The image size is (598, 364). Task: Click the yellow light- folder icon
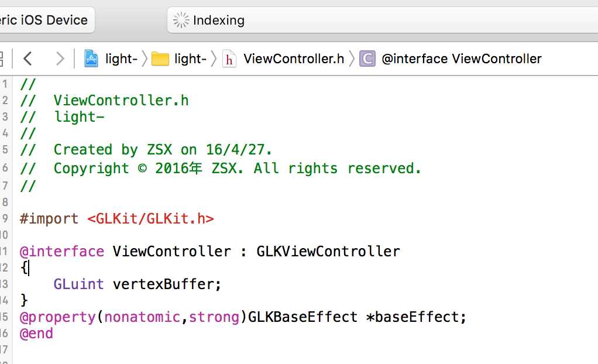[160, 59]
